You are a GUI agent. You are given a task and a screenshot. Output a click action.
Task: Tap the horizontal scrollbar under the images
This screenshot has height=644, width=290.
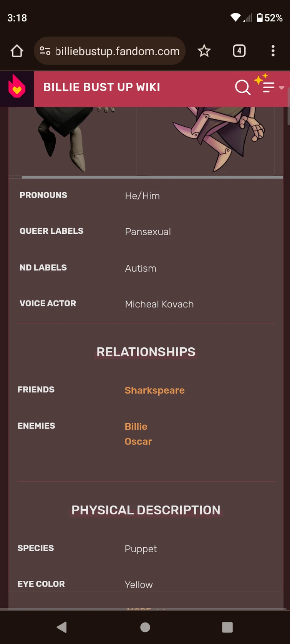tap(146, 177)
